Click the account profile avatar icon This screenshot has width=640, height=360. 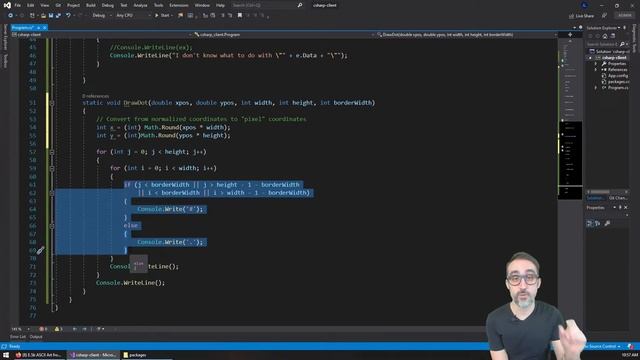[x=584, y=5]
